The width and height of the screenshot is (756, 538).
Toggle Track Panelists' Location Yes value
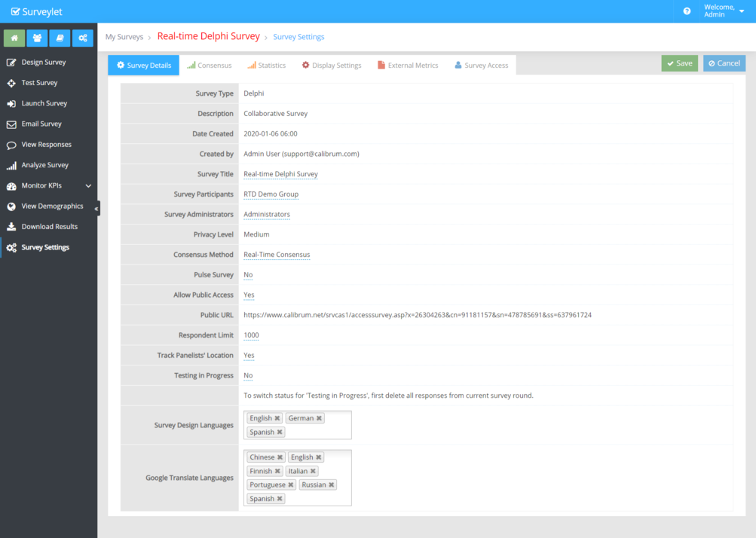click(249, 356)
